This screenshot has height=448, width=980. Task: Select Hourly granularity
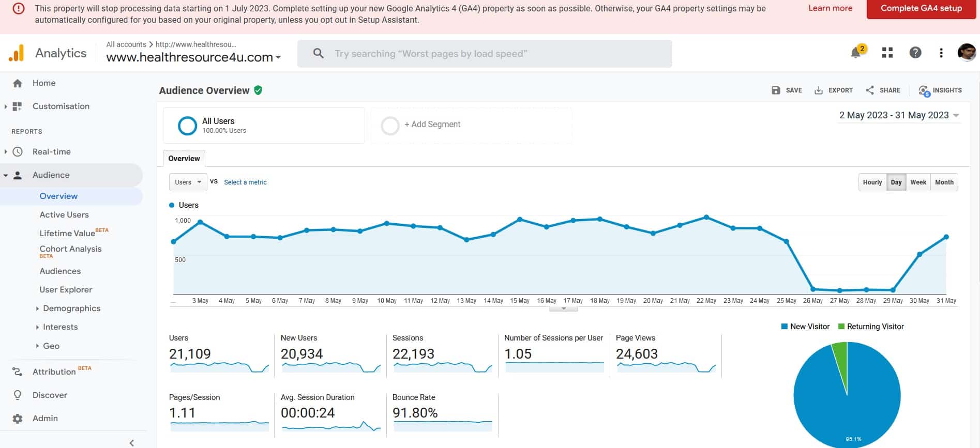coord(872,182)
